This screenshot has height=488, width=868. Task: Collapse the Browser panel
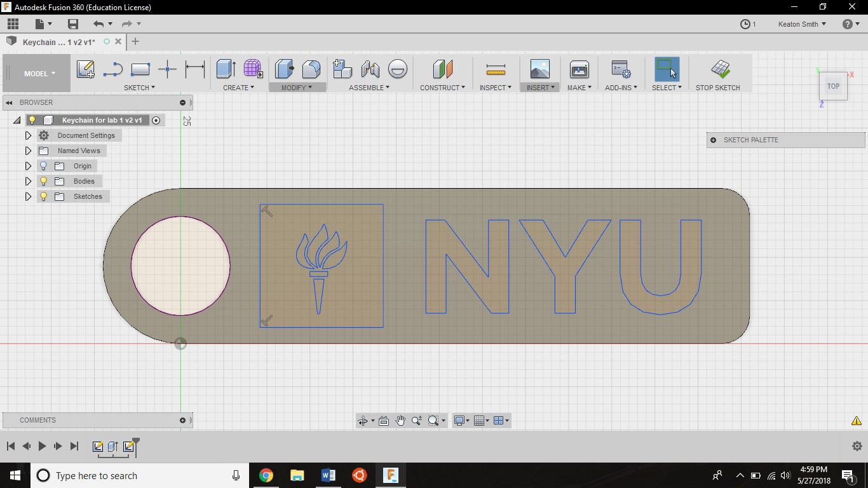click(182, 102)
